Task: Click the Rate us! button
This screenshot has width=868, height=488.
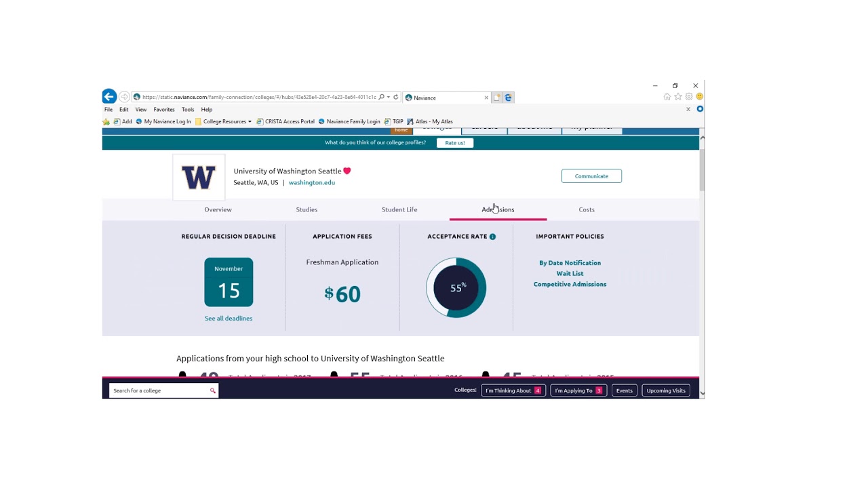Action: point(455,143)
